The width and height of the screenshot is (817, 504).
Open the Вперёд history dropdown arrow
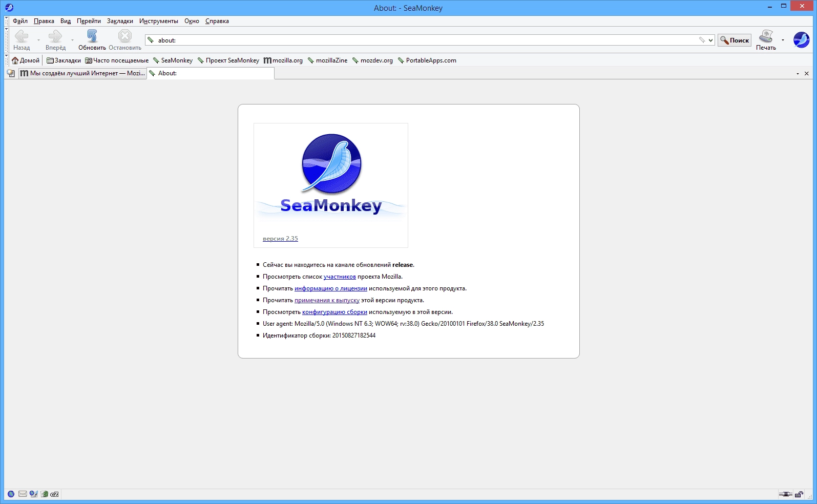click(72, 40)
